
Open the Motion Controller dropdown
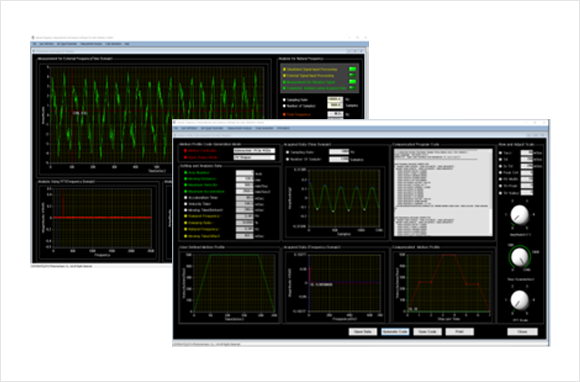click(254, 151)
